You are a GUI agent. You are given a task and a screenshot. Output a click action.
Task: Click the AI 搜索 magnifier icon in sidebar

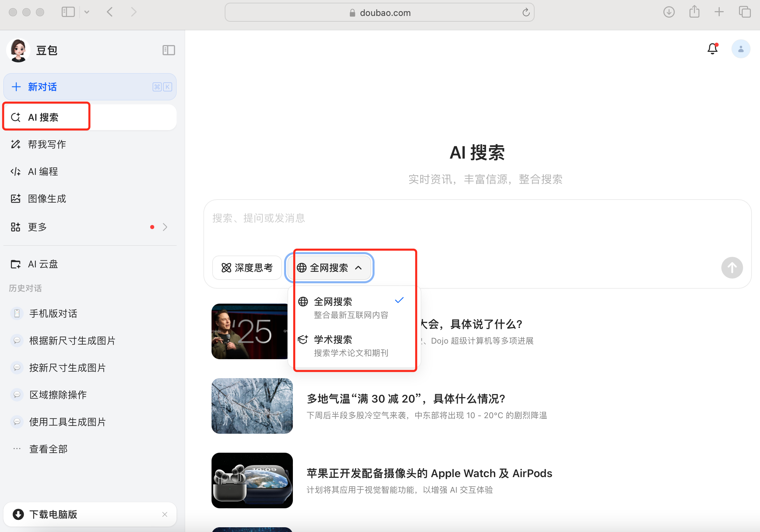click(x=16, y=117)
